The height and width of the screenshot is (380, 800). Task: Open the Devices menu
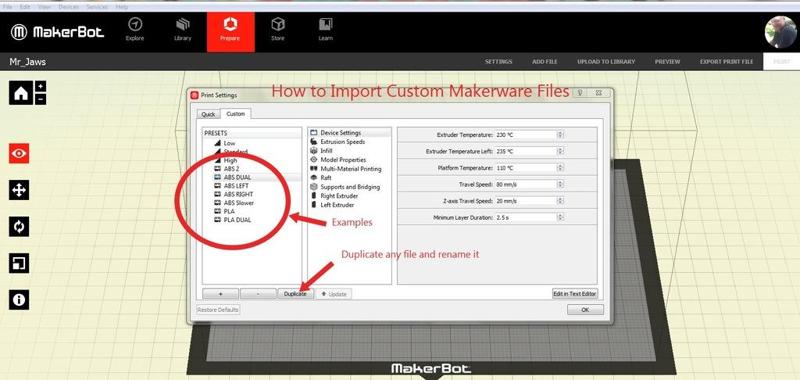[69, 7]
